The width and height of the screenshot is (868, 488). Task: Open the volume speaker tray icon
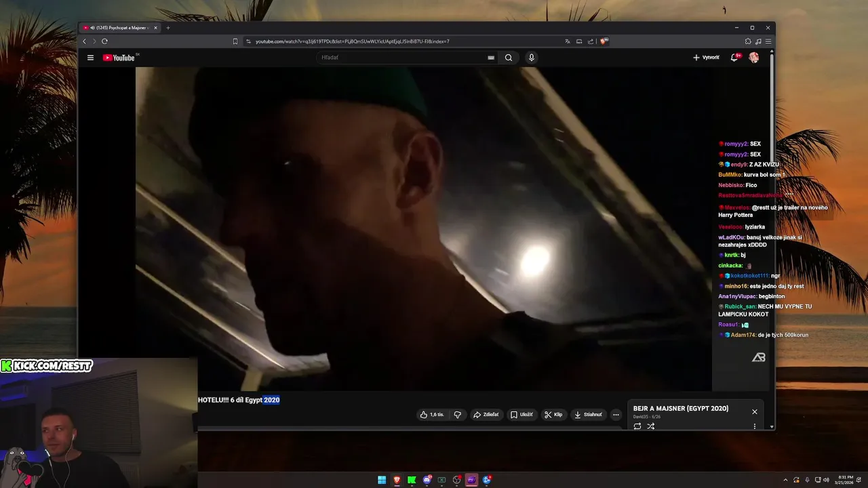click(826, 480)
